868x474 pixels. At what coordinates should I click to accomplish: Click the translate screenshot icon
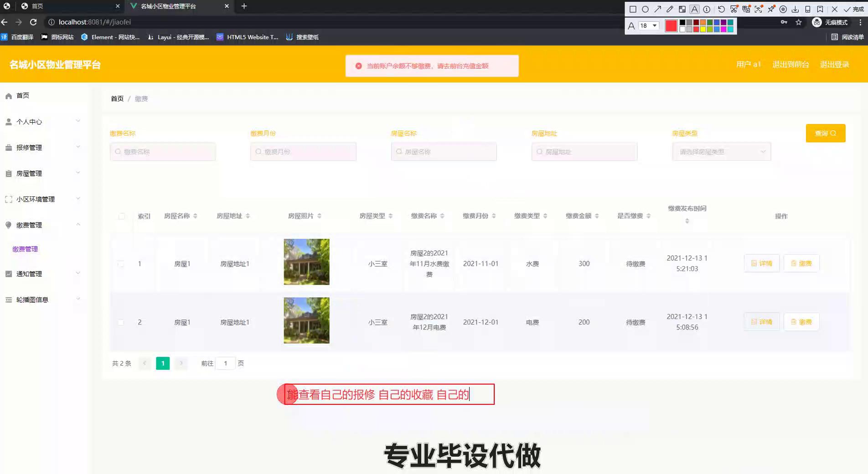(x=746, y=9)
